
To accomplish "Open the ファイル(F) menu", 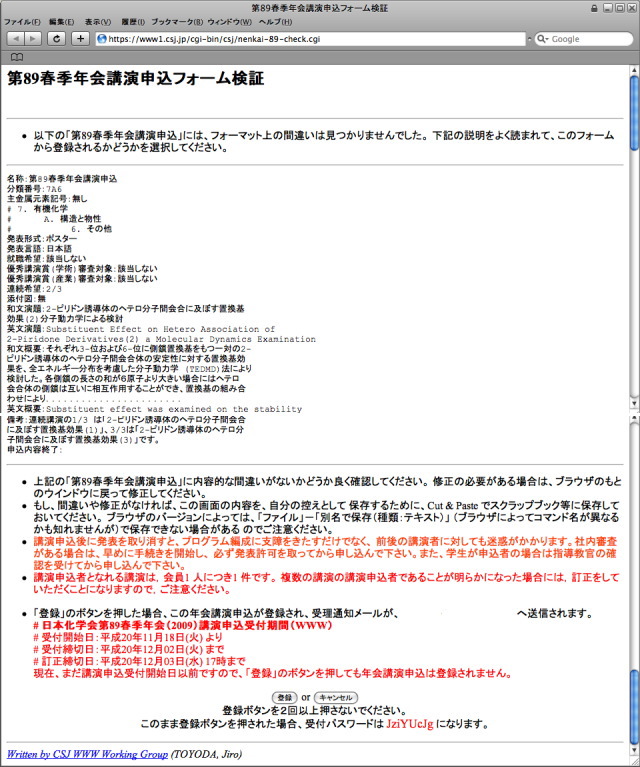I will click(x=23, y=21).
